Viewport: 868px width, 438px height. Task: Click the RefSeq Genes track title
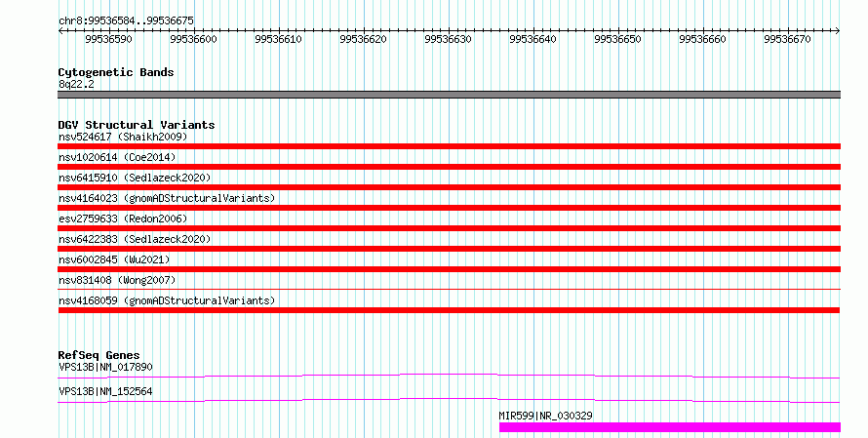[x=99, y=355]
